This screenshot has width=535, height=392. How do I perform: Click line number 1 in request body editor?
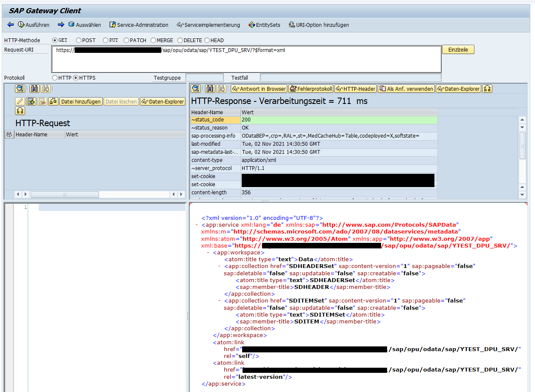[x=26, y=207]
